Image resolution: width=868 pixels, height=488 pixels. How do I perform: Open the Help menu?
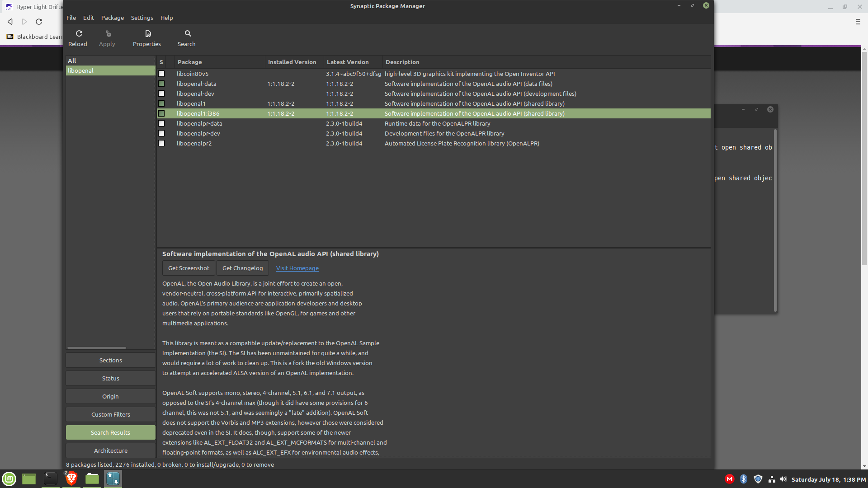point(166,18)
